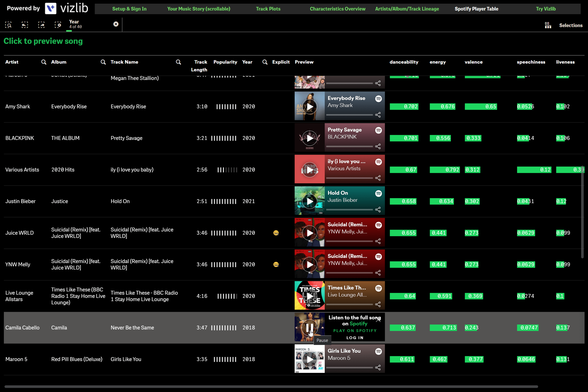Share the Girls Like You track
588x392 pixels.
378,367
